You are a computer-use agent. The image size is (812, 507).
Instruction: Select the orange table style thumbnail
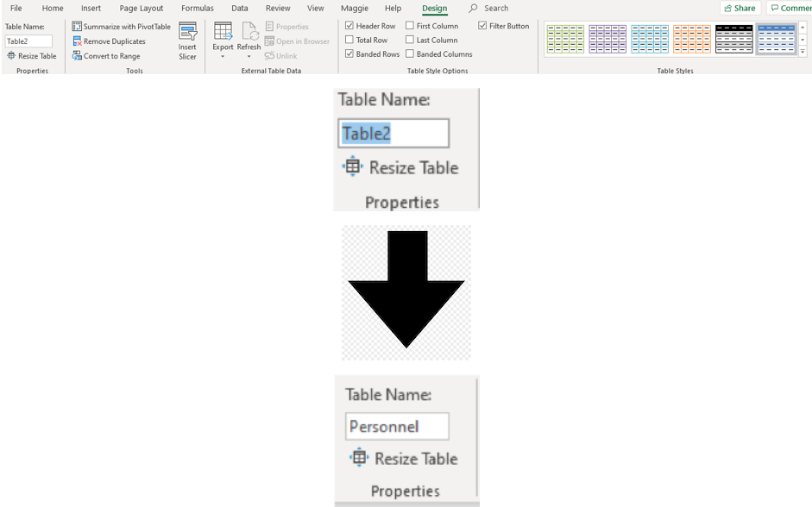click(690, 38)
